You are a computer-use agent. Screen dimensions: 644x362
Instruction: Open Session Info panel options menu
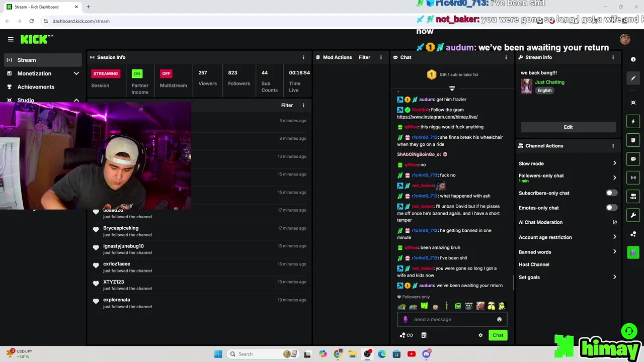pyautogui.click(x=303, y=57)
